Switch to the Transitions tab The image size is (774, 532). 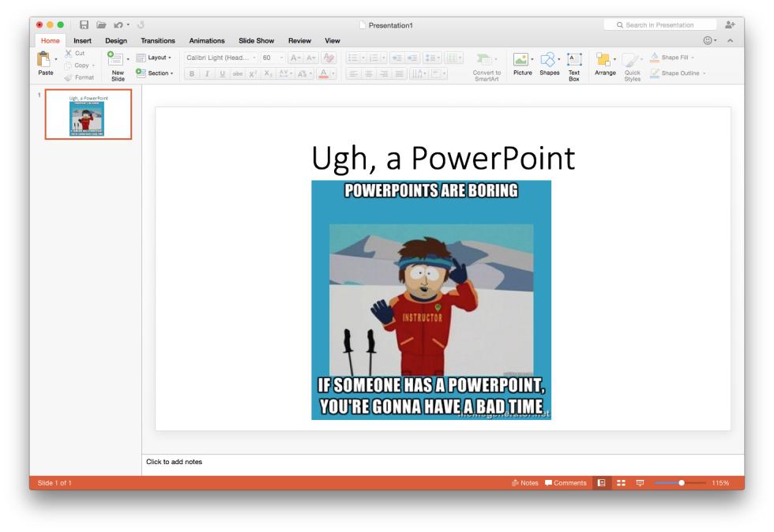(159, 41)
